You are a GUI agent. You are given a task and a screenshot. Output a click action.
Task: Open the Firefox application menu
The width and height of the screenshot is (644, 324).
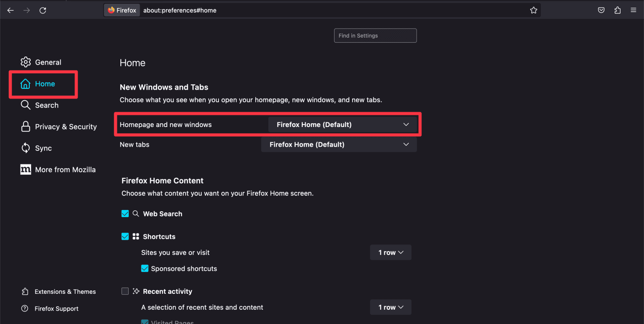coord(634,10)
